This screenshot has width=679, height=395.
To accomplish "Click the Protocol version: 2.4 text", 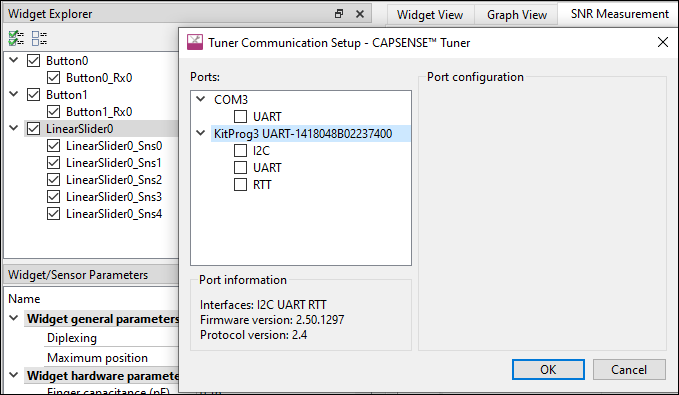I will 253,335.
